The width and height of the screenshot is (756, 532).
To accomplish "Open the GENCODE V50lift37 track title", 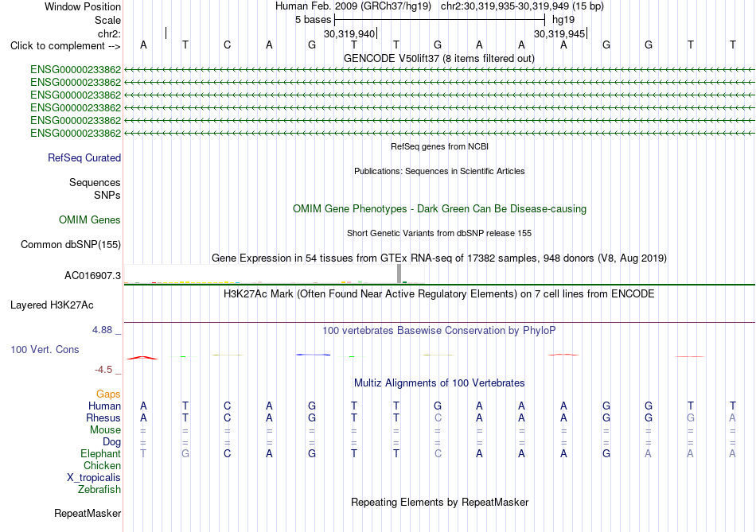I will pos(438,58).
